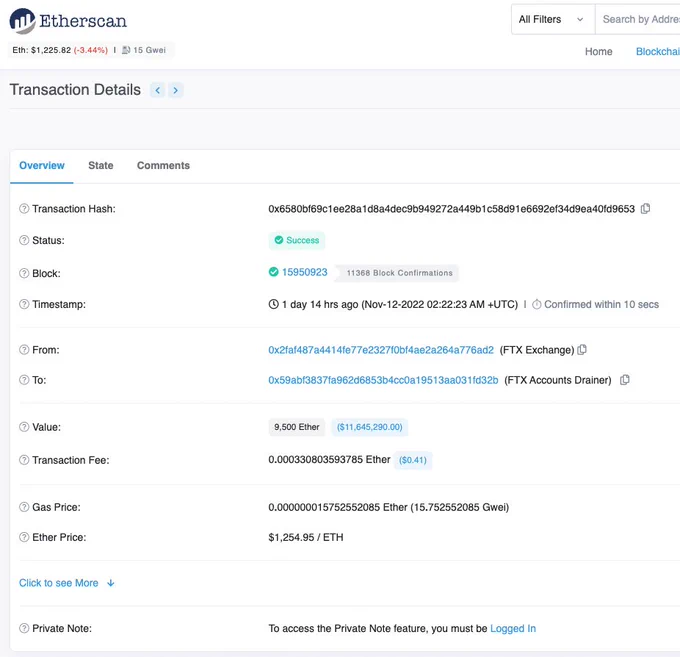Viewport: 680px width, 657px height.
Task: Click the FTX Exchange label
Action: (x=537, y=350)
